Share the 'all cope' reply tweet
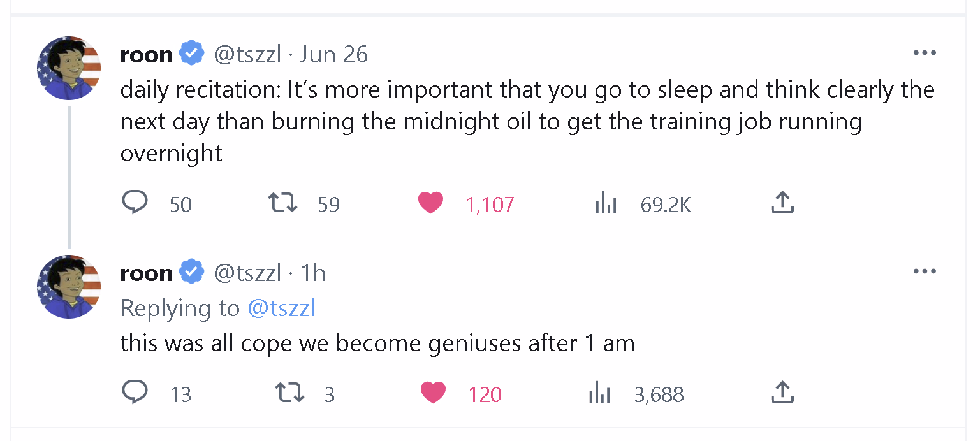The width and height of the screenshot is (980, 441). click(782, 393)
